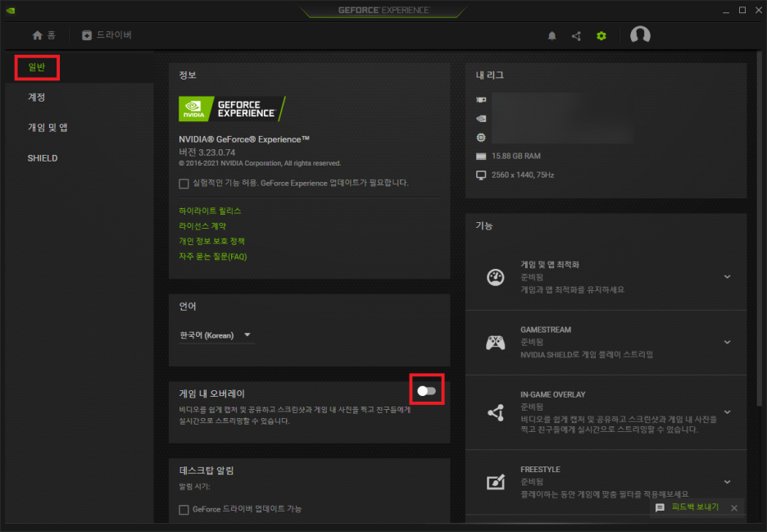Click 피드백 보내기 feedback button

[x=695, y=507]
